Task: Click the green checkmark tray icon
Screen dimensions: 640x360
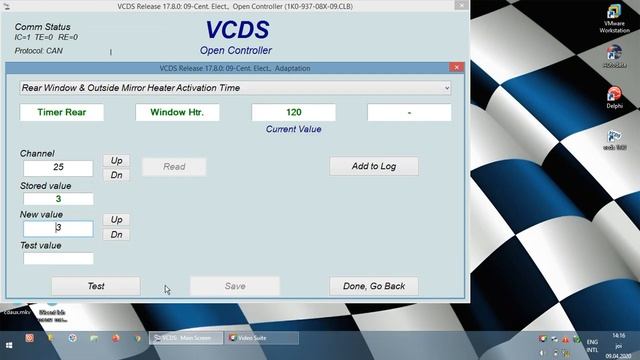Action: [577, 339]
